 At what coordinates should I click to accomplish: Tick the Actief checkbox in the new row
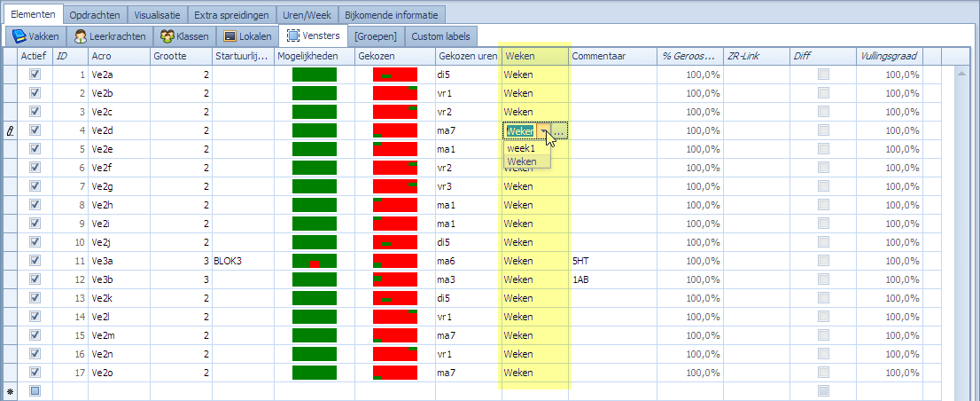pos(35,391)
